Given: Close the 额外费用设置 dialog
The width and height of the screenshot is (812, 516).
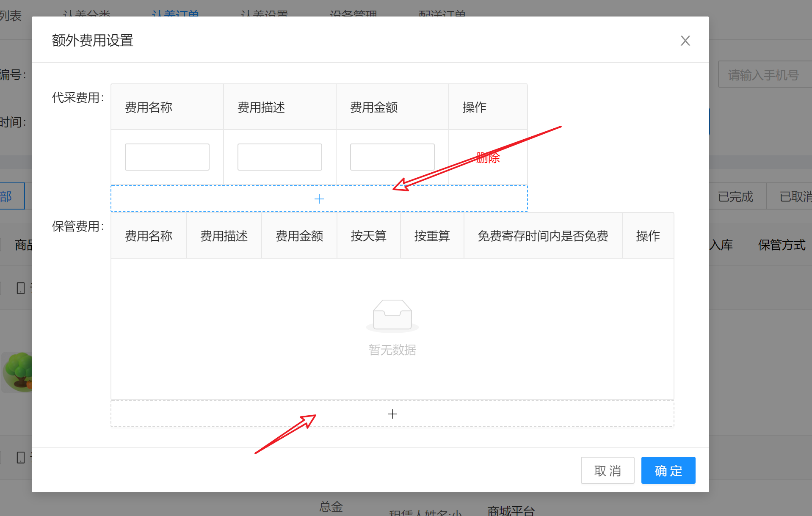Looking at the screenshot, I should [x=685, y=41].
